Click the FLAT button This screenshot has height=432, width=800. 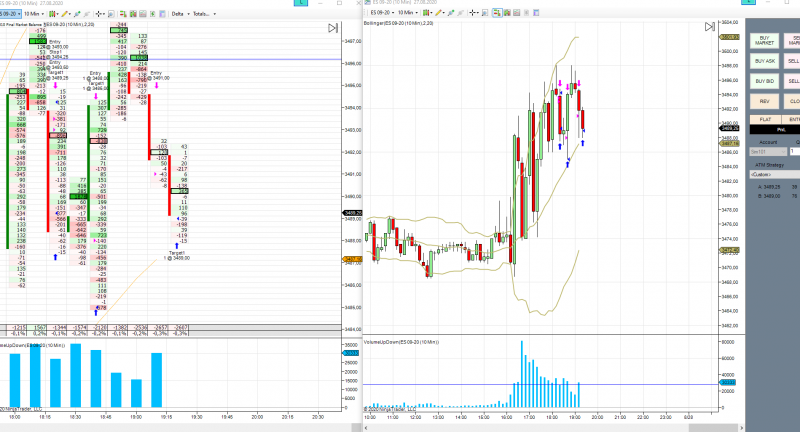(765, 119)
